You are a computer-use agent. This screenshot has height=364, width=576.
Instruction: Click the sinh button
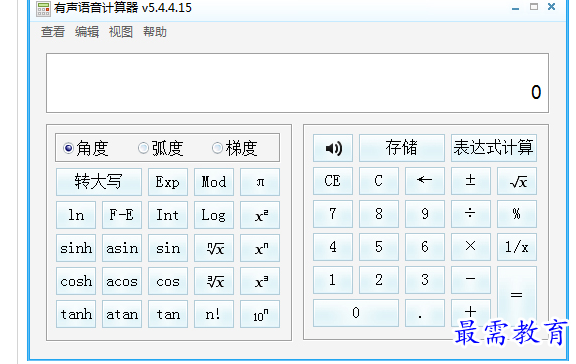point(76,248)
